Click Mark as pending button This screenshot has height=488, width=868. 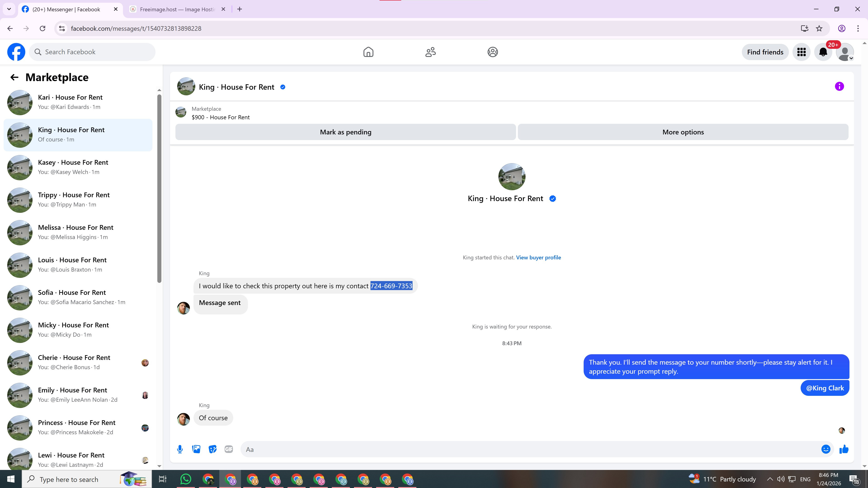[x=345, y=132]
